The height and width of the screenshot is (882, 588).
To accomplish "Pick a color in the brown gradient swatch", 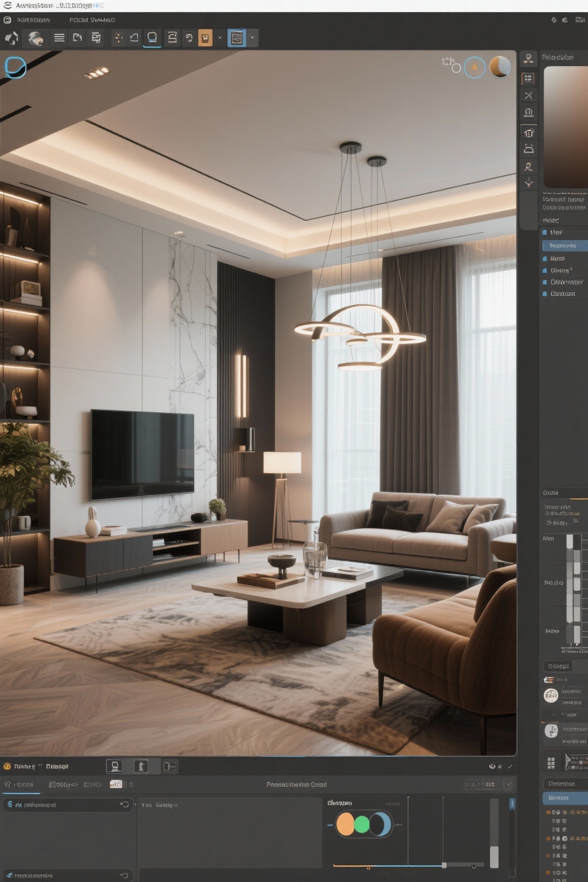I will (x=565, y=126).
